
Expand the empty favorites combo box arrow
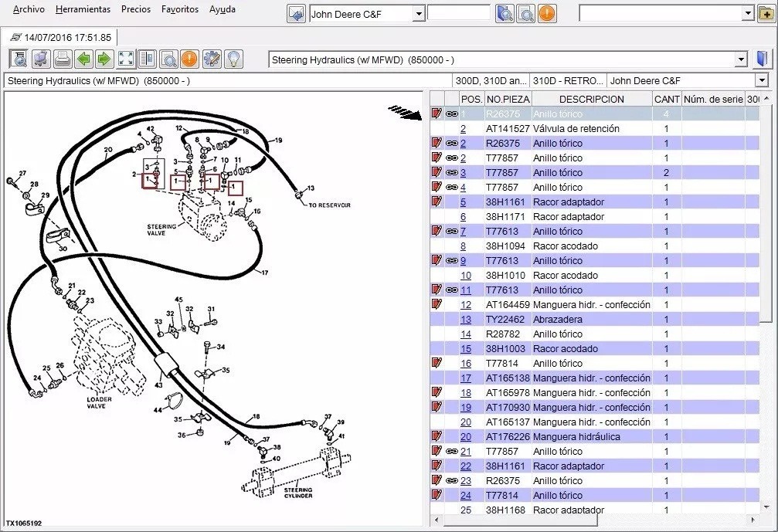[x=748, y=14]
